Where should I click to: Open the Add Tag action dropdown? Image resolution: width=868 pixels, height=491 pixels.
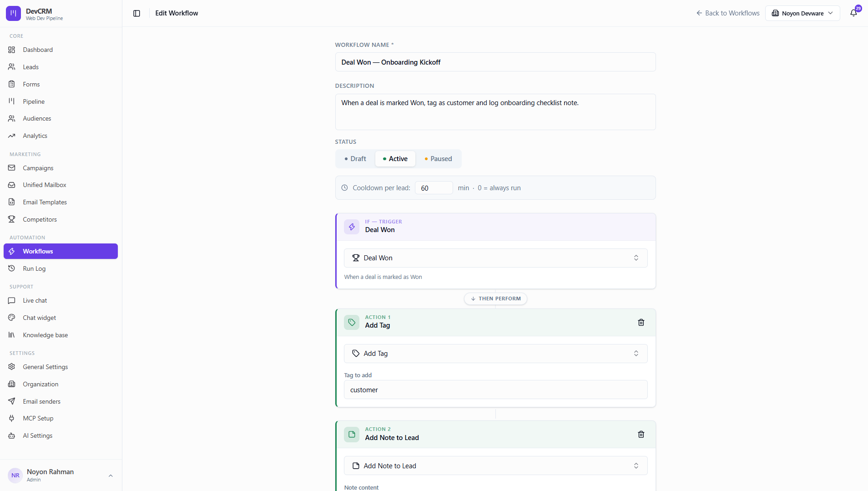pos(495,354)
